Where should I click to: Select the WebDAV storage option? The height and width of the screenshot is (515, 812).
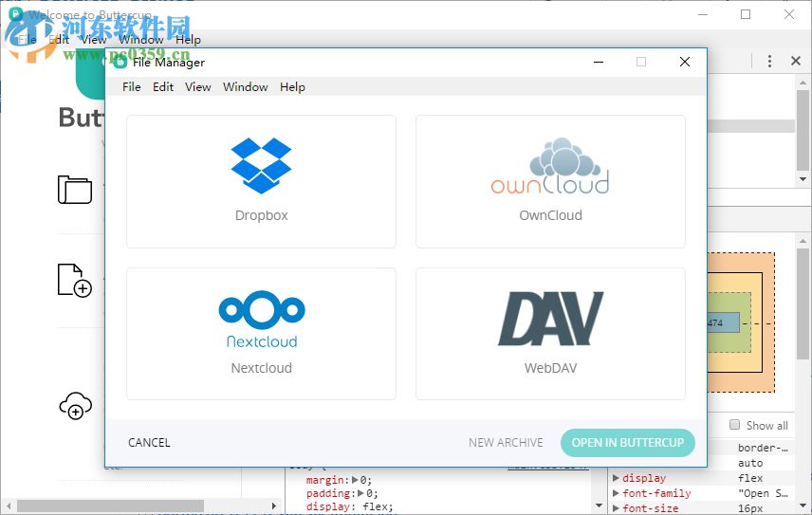coord(550,334)
